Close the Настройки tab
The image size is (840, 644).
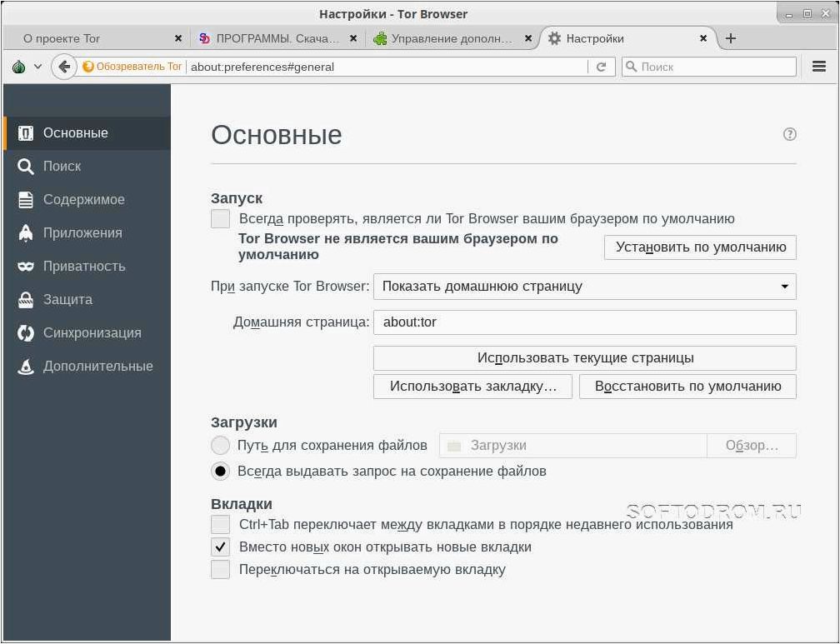coord(703,38)
